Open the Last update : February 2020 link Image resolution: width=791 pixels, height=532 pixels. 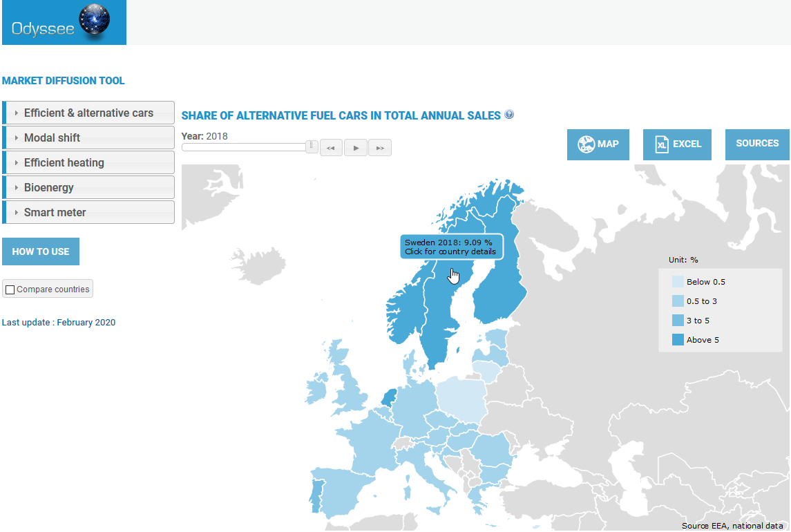pos(59,322)
